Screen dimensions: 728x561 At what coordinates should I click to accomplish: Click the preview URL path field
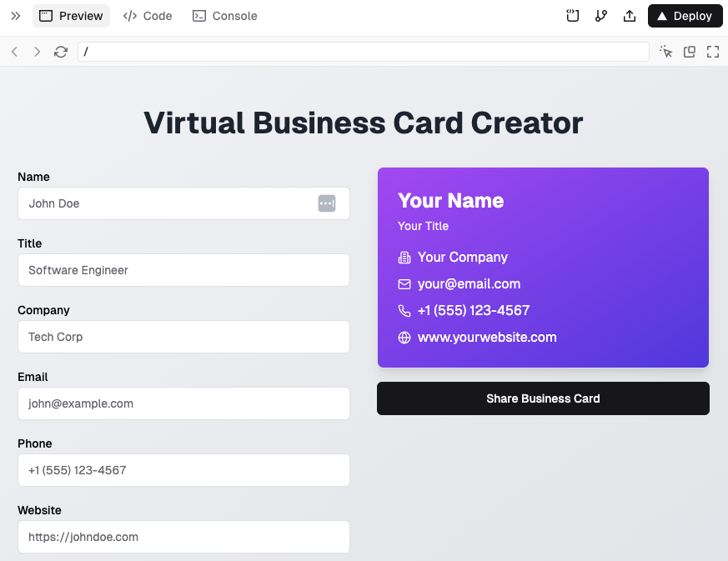363,52
